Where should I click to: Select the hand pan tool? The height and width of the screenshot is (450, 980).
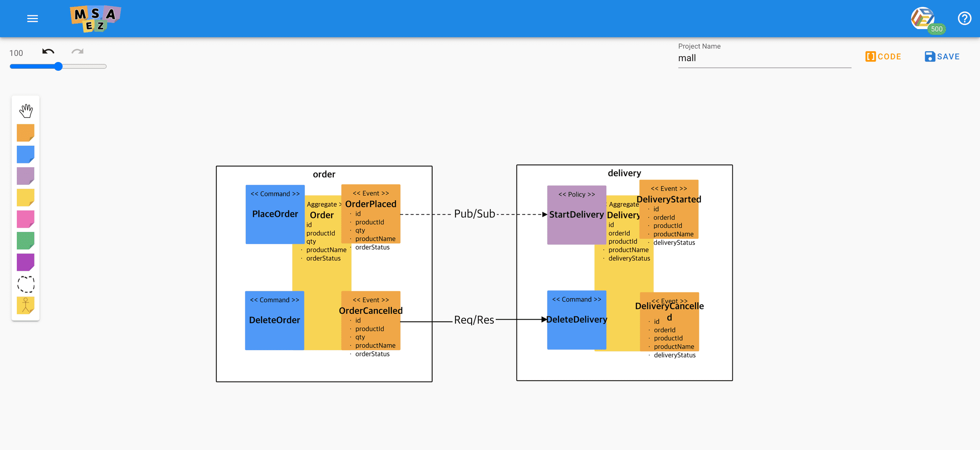(x=25, y=111)
